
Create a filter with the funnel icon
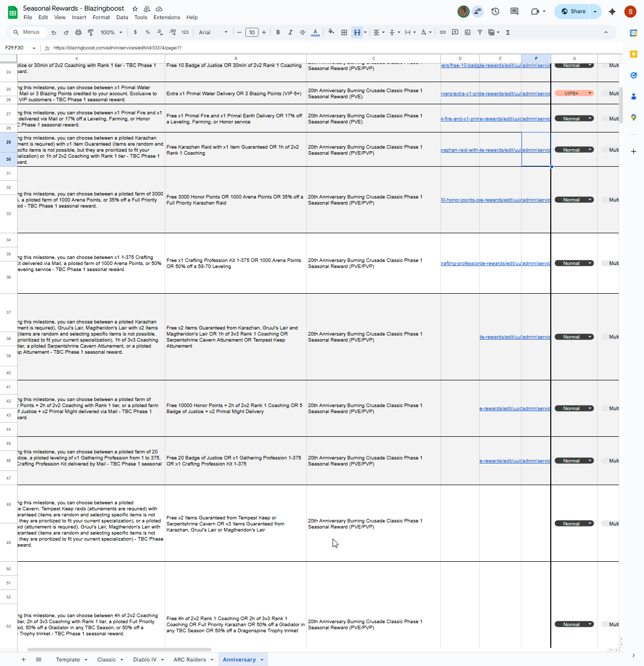tap(480, 32)
